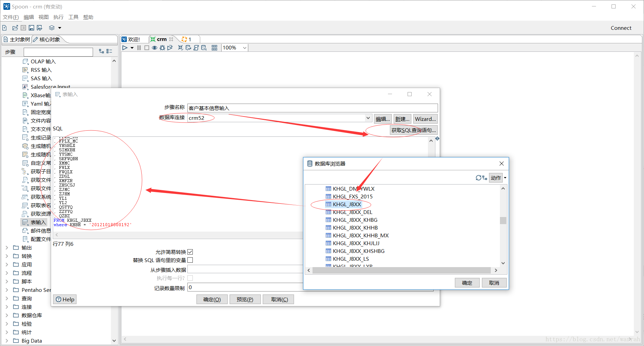Open the 100% zoom dropdown
This screenshot has width=644, height=346.
[245, 48]
